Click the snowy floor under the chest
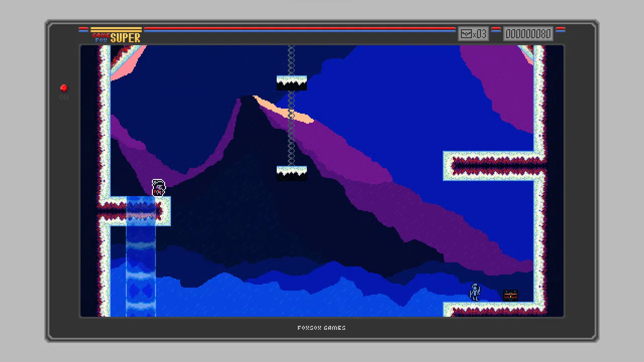644x362 pixels. tap(494, 309)
